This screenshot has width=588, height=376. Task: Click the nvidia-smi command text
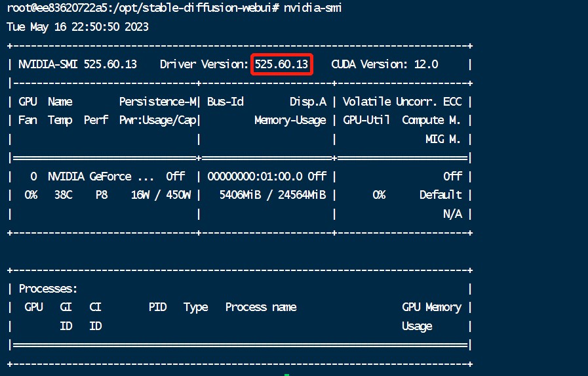[313, 7]
